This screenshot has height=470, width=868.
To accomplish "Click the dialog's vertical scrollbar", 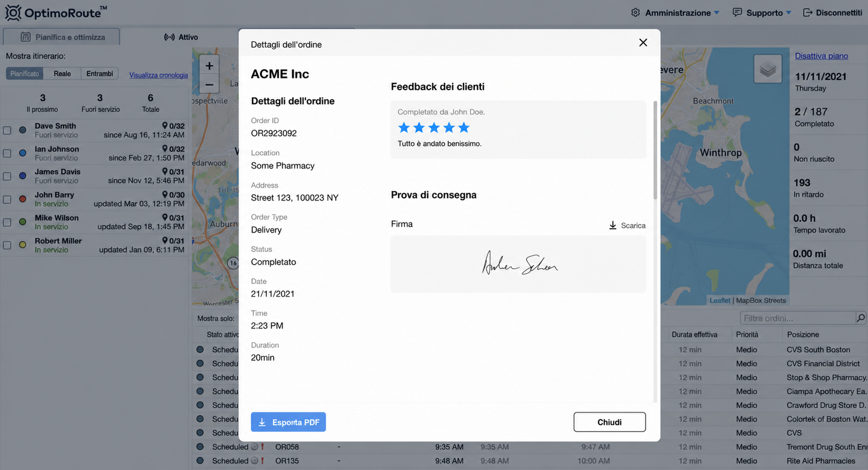I will 655,150.
